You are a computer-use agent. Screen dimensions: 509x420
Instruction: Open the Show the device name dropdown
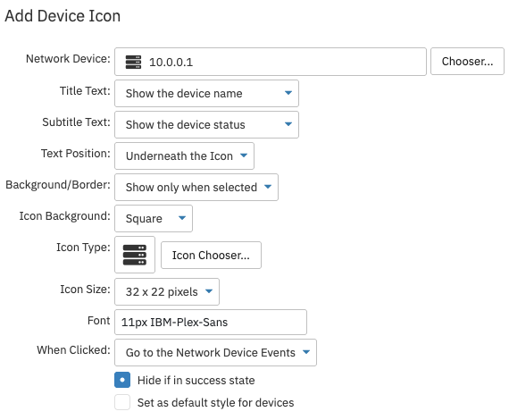207,93
